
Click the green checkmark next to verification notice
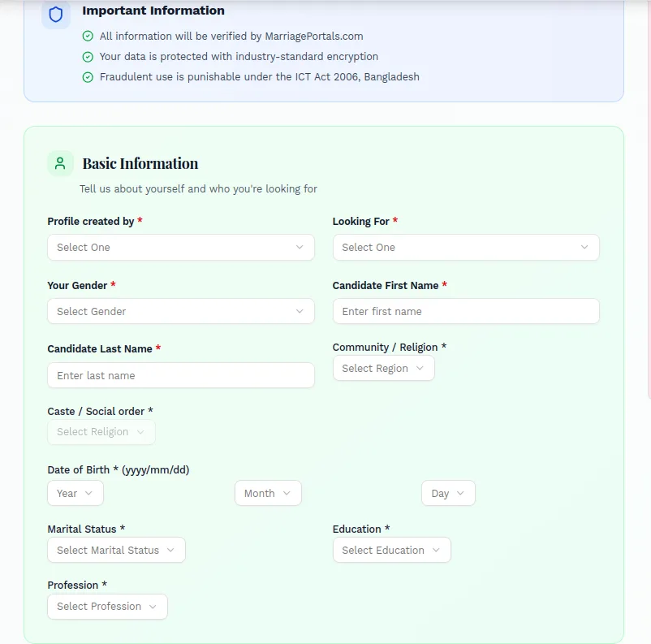coord(88,37)
